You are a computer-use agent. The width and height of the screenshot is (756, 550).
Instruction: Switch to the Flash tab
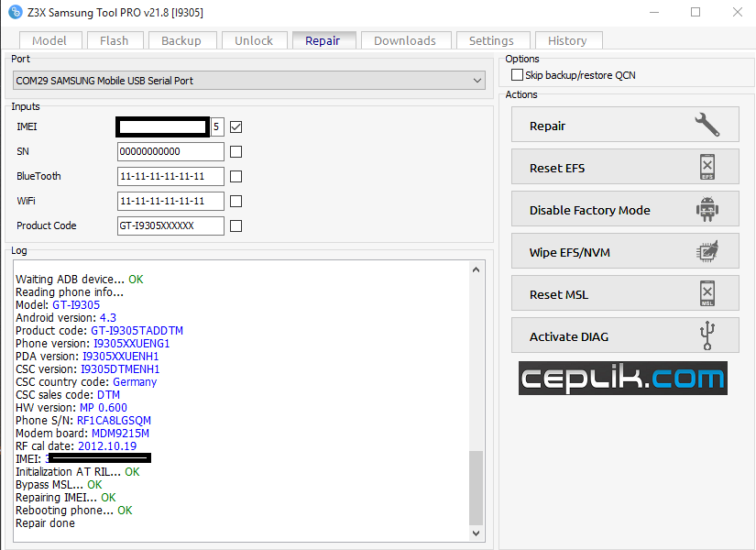(x=115, y=40)
